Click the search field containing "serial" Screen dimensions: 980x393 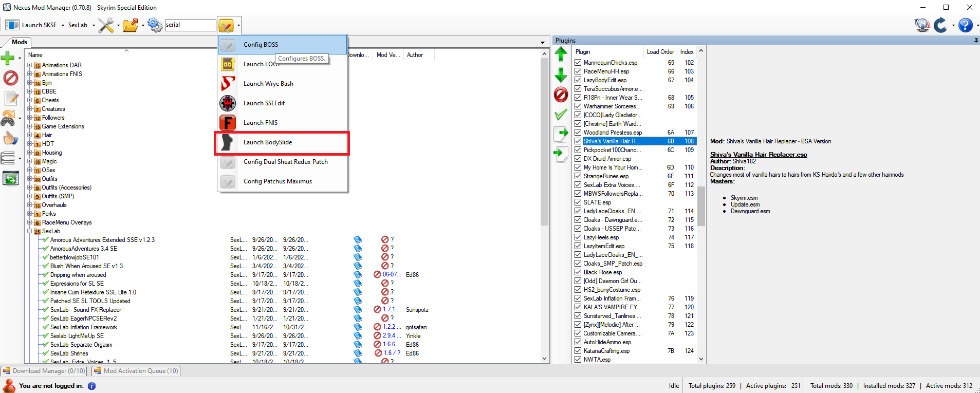(x=190, y=25)
